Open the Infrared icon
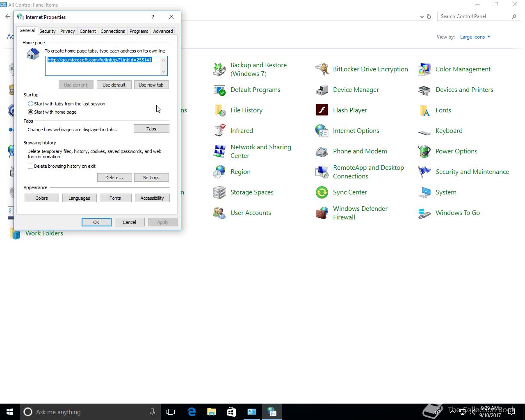 tap(219, 131)
